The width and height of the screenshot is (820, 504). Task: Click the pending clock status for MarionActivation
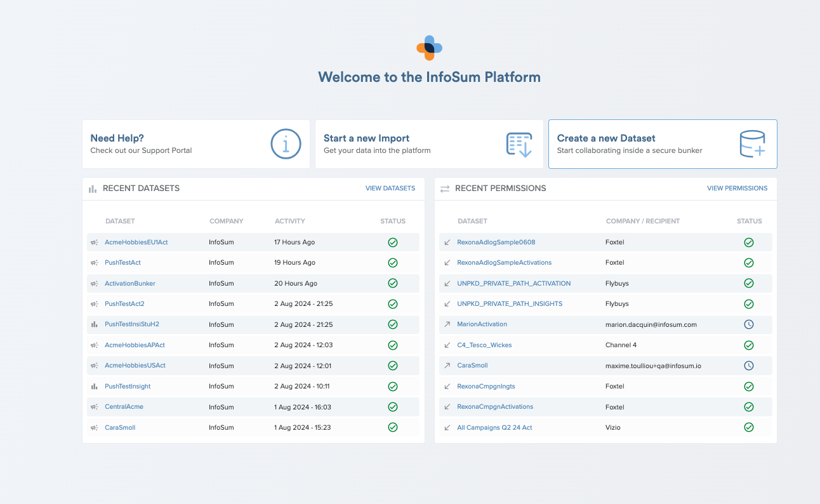749,324
